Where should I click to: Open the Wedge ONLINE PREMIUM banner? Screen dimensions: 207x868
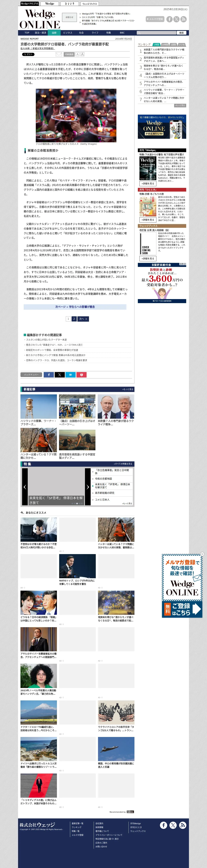162,127
